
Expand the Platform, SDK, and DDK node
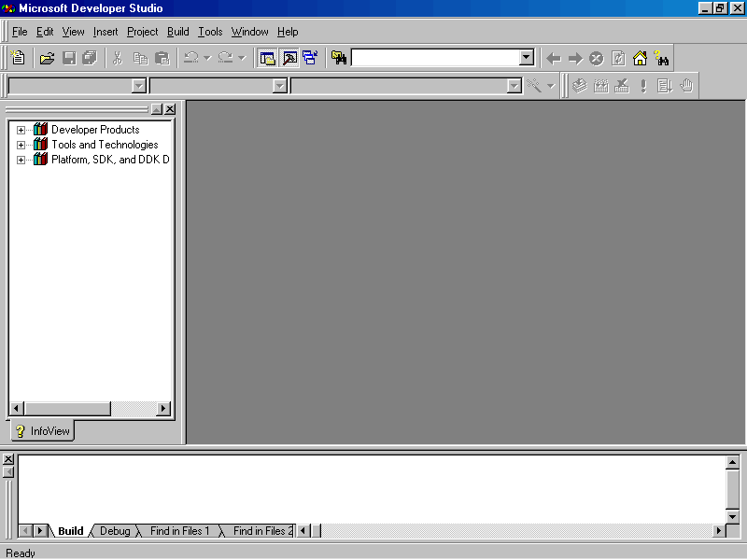coord(21,160)
